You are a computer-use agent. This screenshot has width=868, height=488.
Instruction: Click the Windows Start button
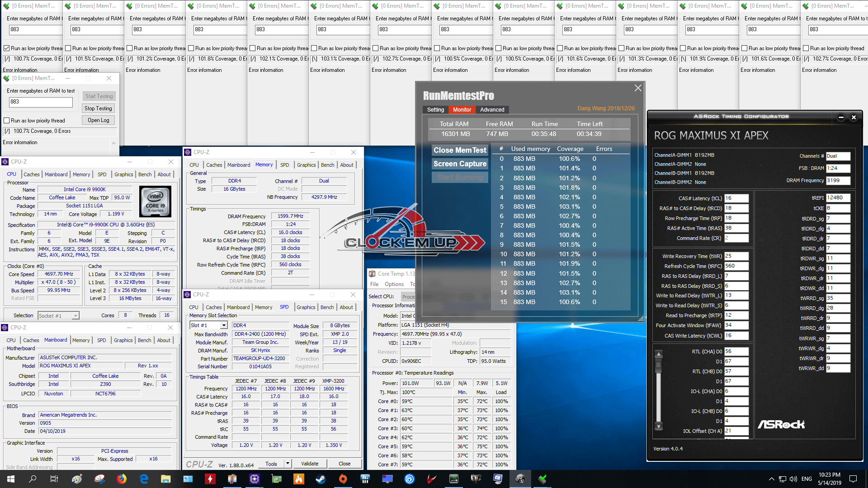(11, 479)
